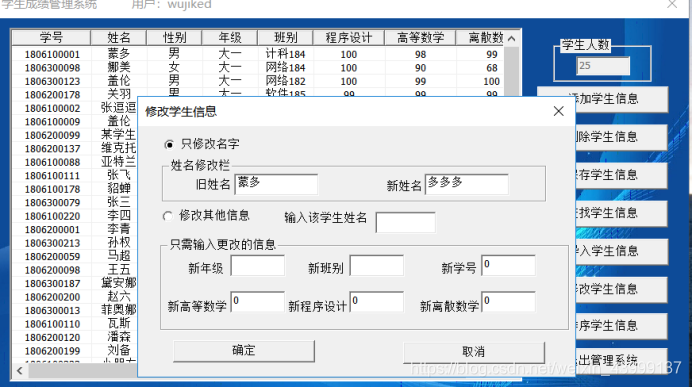Screen dimensions: 692x387
Task: Click class cell 网络182
Action: [285, 81]
